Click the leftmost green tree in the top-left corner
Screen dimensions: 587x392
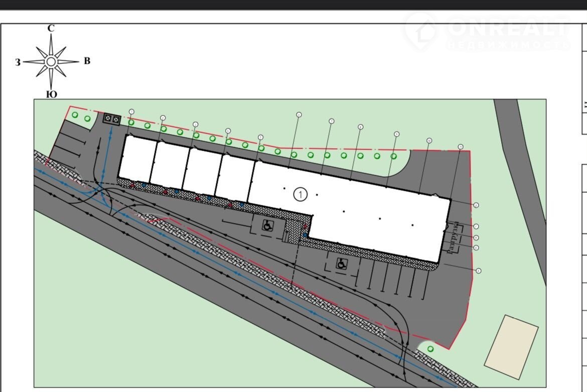click(75, 115)
